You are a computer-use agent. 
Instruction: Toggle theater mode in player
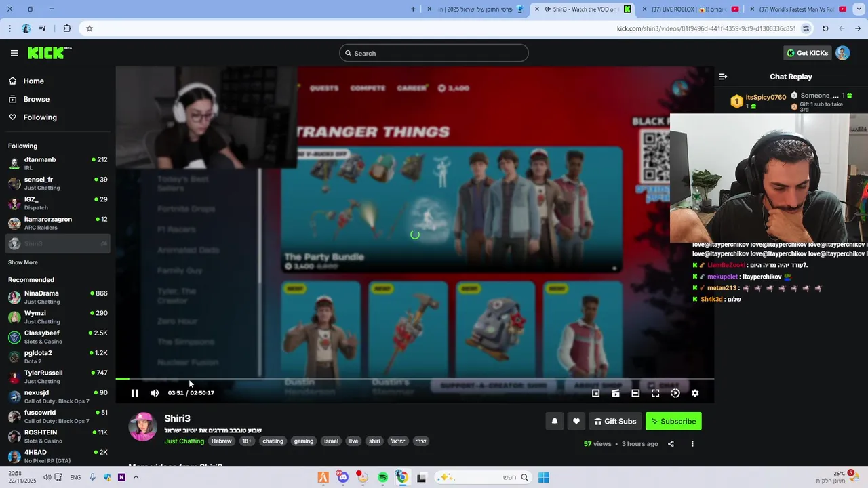pos(635,393)
